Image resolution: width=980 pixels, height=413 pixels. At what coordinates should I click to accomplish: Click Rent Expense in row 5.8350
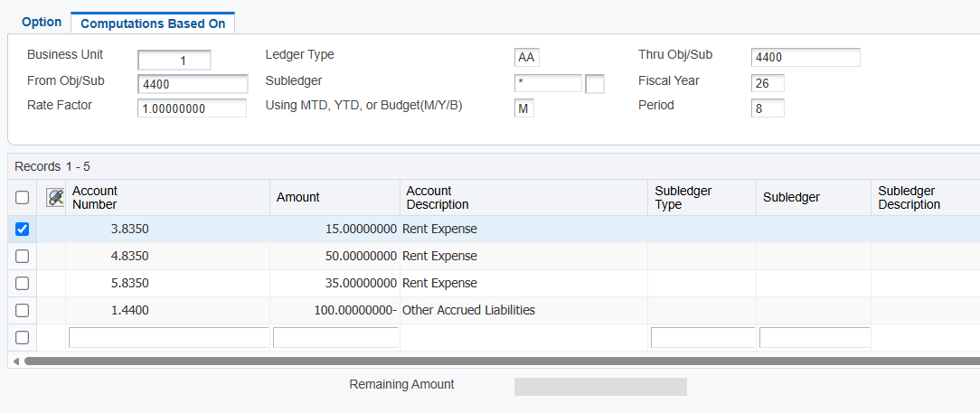coord(439,283)
